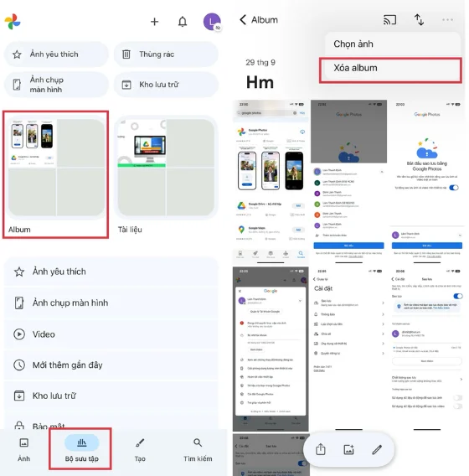Switch to the Ảnh bottom tab
Image resolution: width=469 pixels, height=476 pixels.
(x=23, y=449)
